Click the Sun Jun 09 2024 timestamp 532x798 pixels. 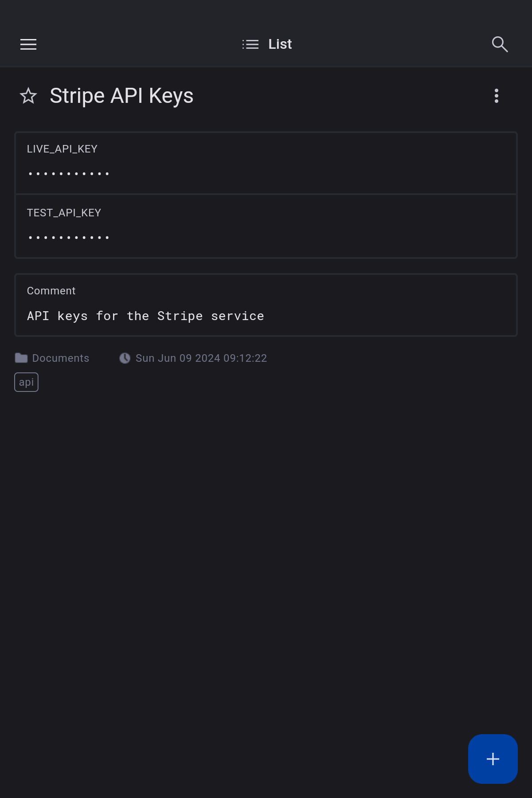(201, 358)
